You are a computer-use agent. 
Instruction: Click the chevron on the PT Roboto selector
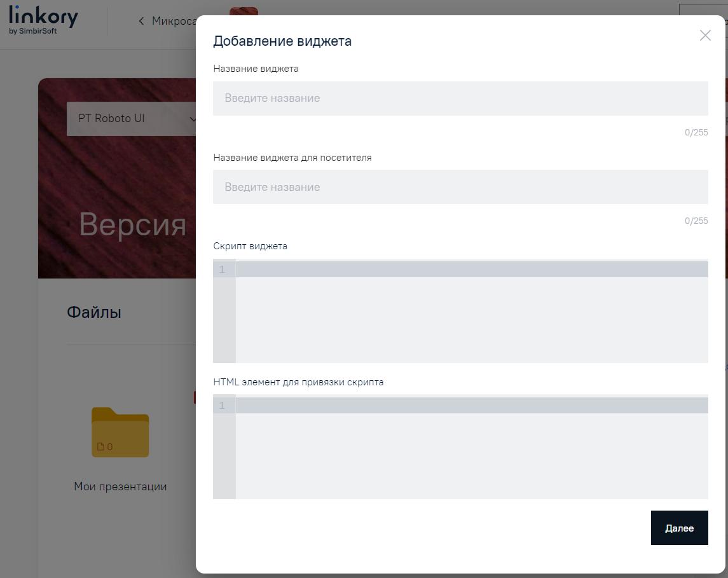[x=194, y=119]
